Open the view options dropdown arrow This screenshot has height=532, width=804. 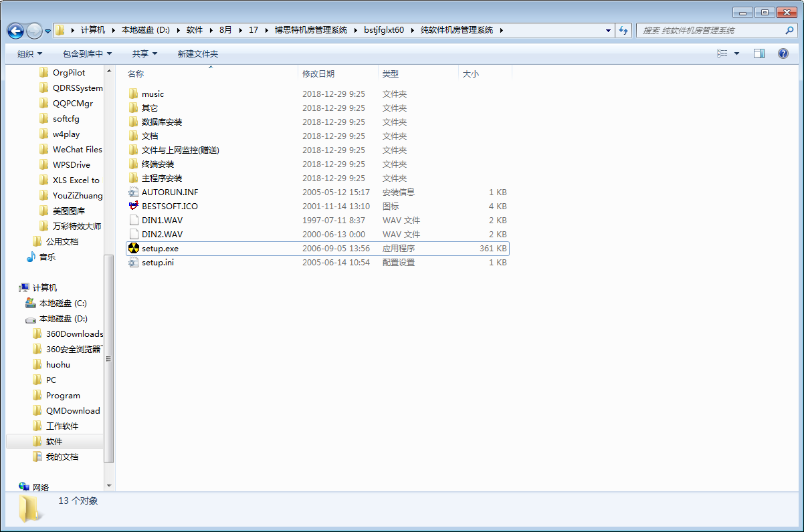point(737,53)
